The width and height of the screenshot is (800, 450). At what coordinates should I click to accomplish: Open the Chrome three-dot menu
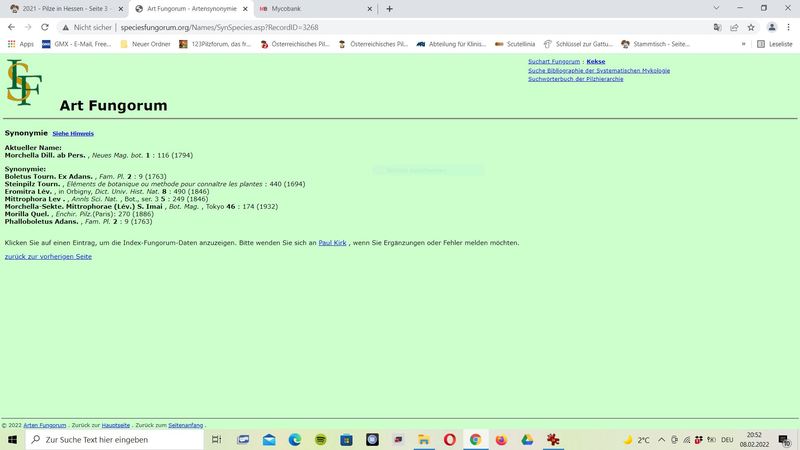click(788, 28)
